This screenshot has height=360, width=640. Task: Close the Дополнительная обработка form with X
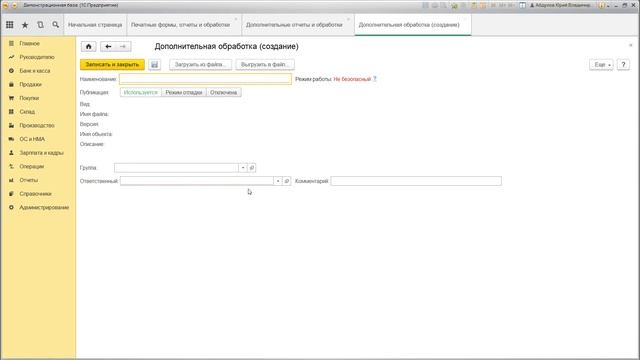[x=631, y=45]
